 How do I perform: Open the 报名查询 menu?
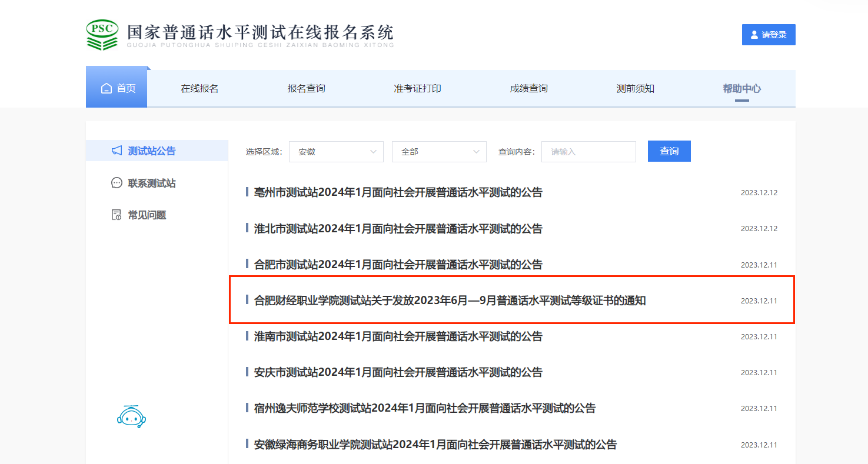click(x=306, y=89)
